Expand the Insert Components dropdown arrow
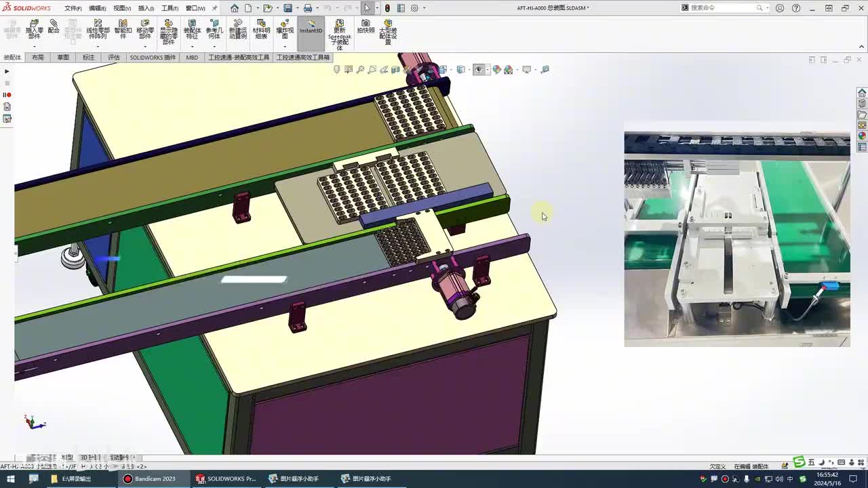The height and width of the screenshot is (488, 868). [35, 46]
